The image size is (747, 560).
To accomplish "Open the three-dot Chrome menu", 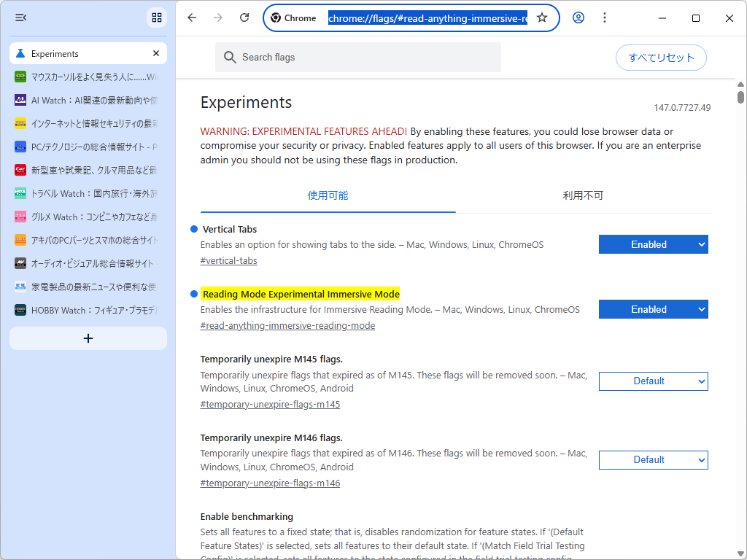I will pyautogui.click(x=605, y=17).
